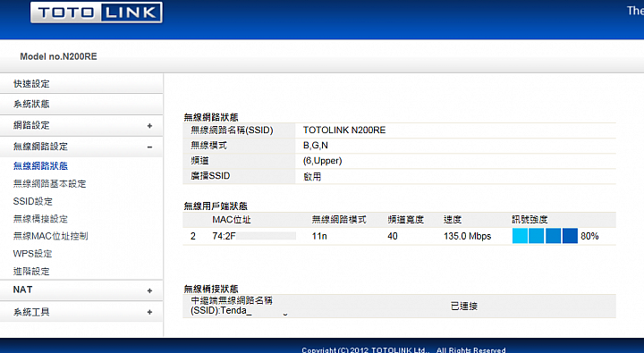Click MAC位址 column header
The image size is (644, 353).
click(x=232, y=220)
